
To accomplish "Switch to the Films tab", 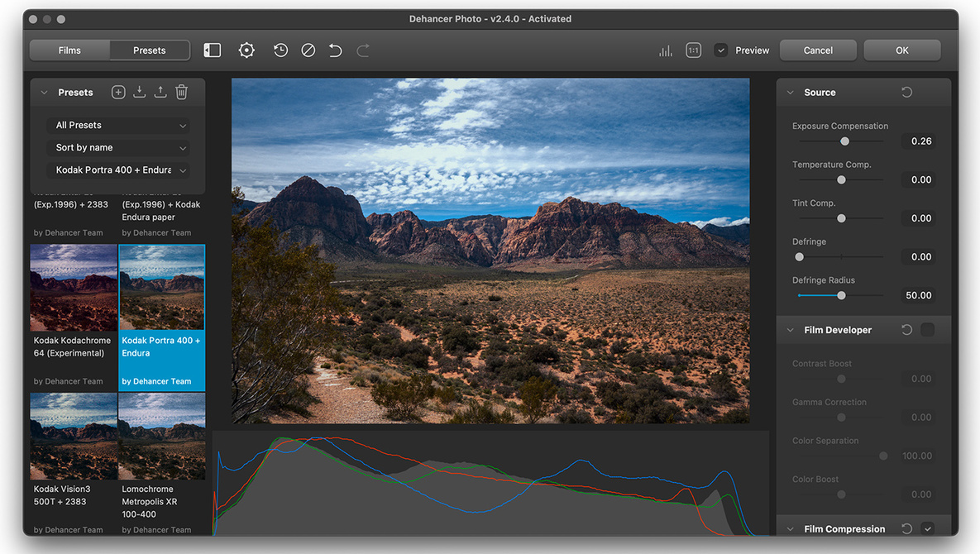I will pyautogui.click(x=69, y=50).
